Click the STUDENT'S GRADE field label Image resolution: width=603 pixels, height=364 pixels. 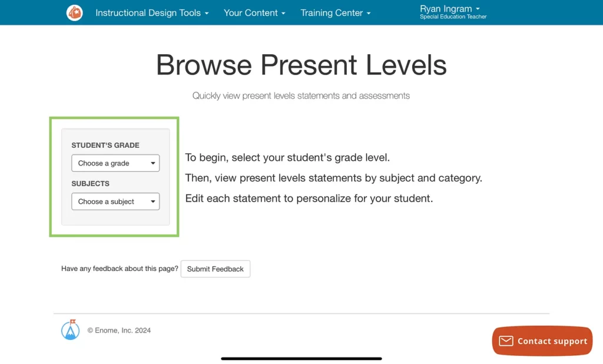105,145
